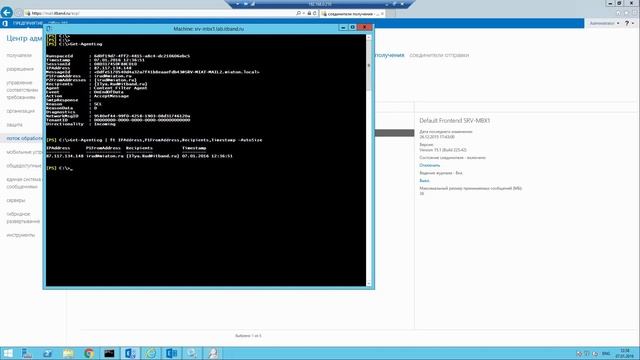Open 'получатели' in admin center sidebar
The height and width of the screenshot is (360, 640).
(19, 55)
